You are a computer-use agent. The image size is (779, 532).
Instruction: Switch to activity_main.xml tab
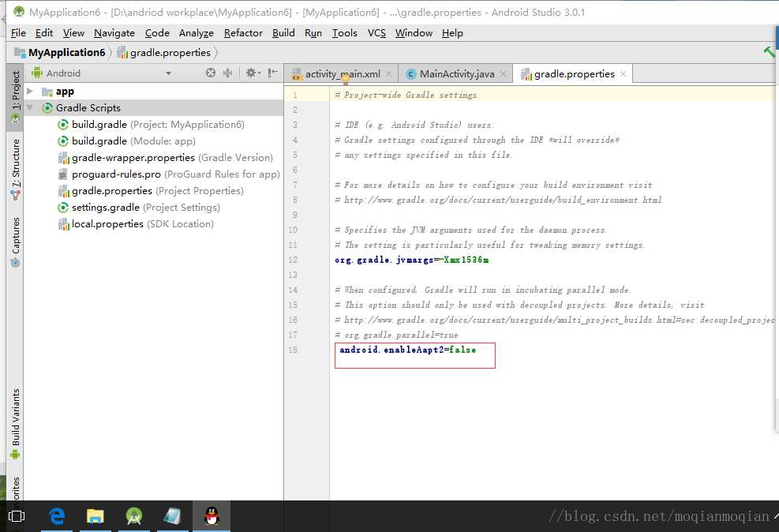click(342, 74)
